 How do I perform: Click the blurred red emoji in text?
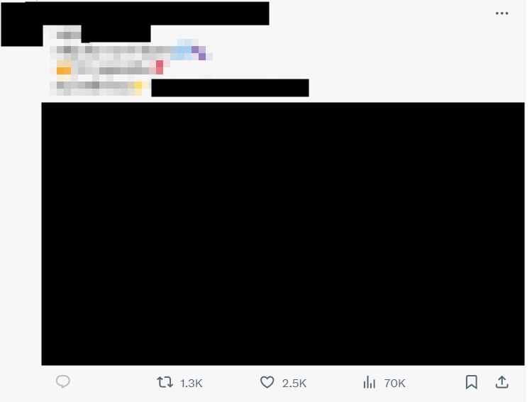tap(159, 67)
